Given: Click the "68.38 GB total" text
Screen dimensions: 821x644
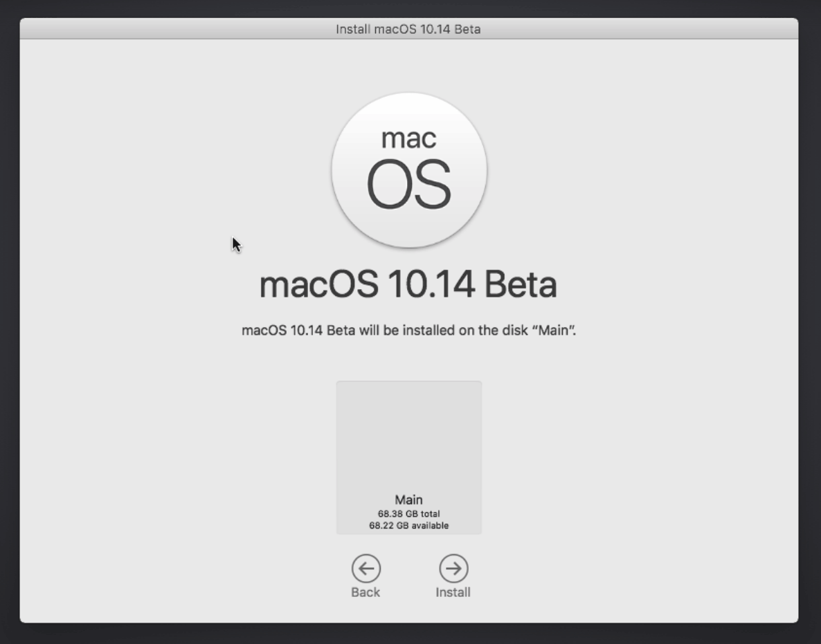Looking at the screenshot, I should (x=409, y=514).
